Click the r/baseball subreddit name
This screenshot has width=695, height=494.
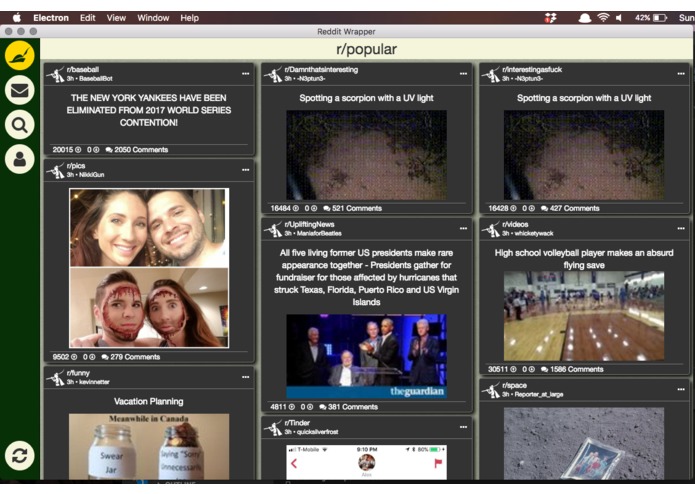(x=83, y=70)
